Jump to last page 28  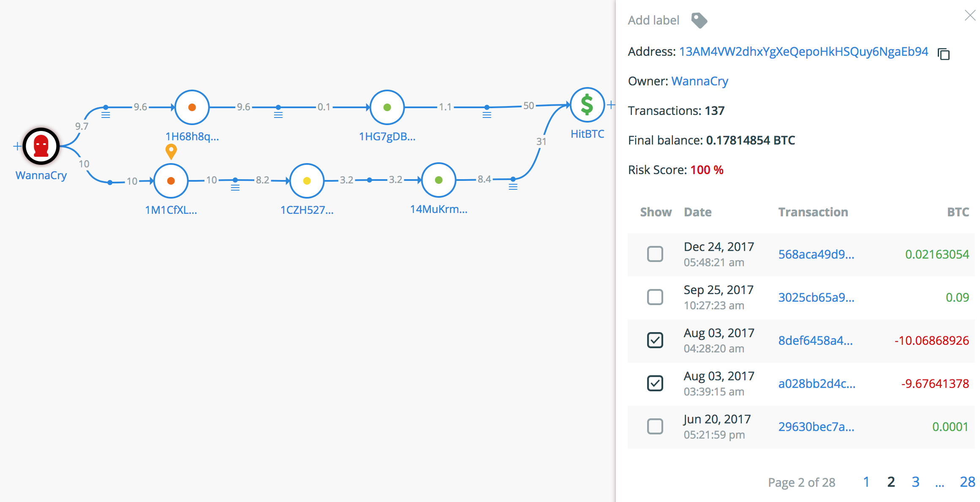point(967,482)
